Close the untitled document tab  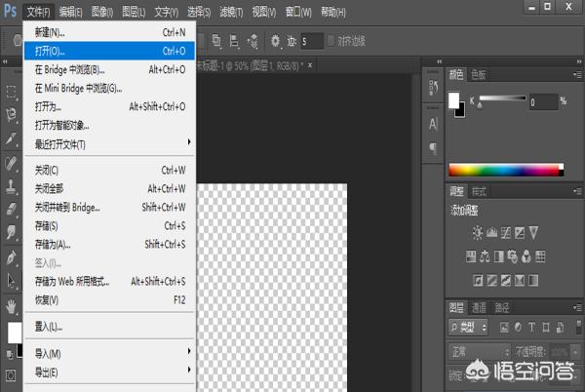click(310, 65)
